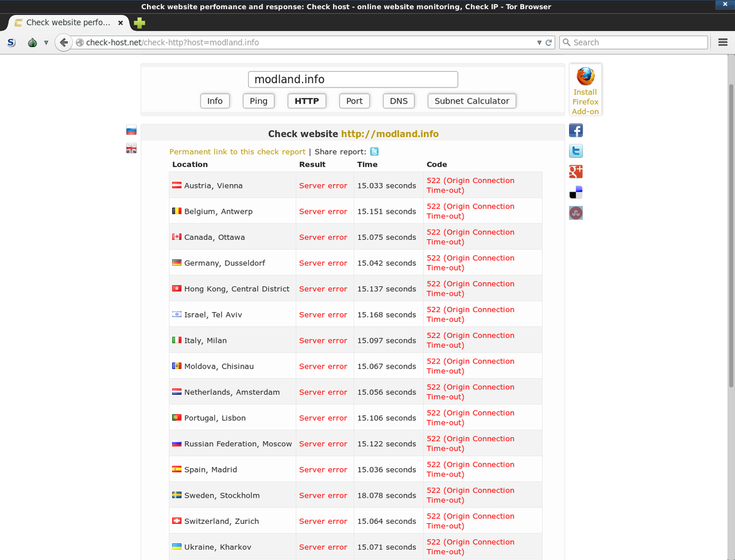Share the check results via Google+

point(575,171)
